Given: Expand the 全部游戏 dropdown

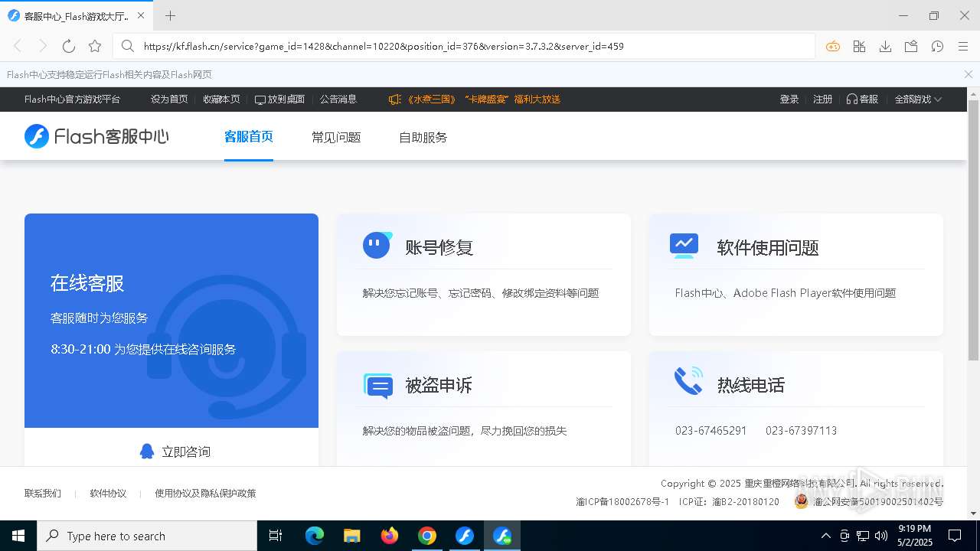Looking at the screenshot, I should pos(918,99).
